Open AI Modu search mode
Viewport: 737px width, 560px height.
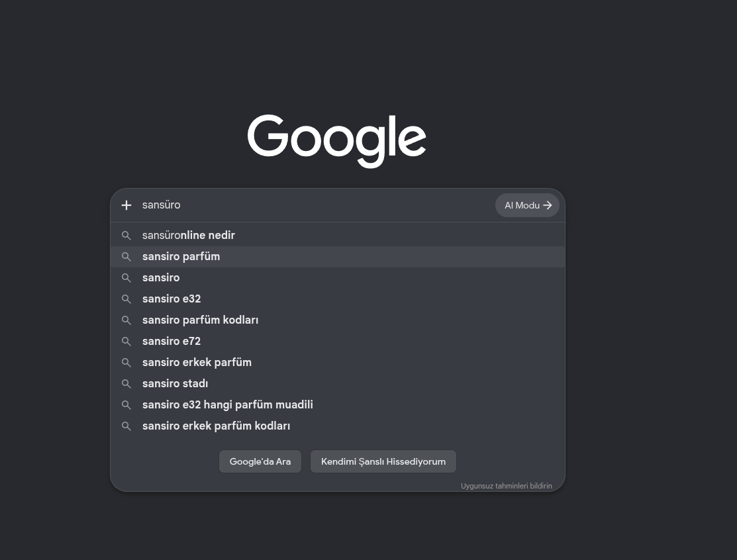pos(527,205)
